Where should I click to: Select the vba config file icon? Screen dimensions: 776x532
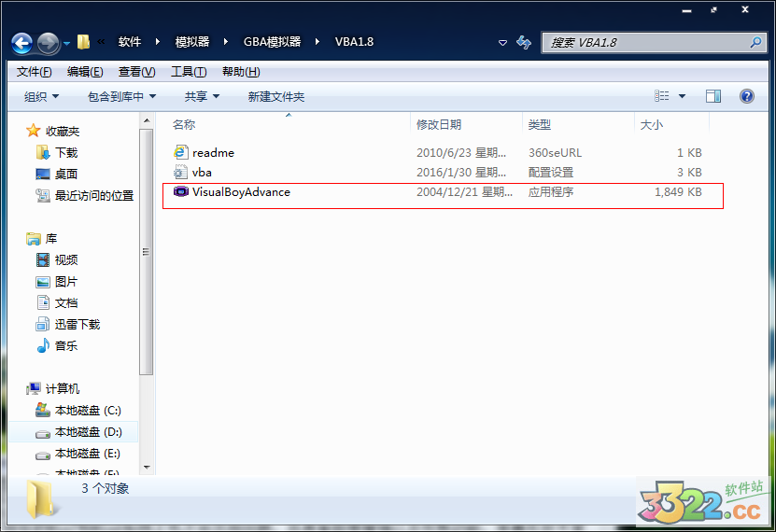click(x=180, y=172)
